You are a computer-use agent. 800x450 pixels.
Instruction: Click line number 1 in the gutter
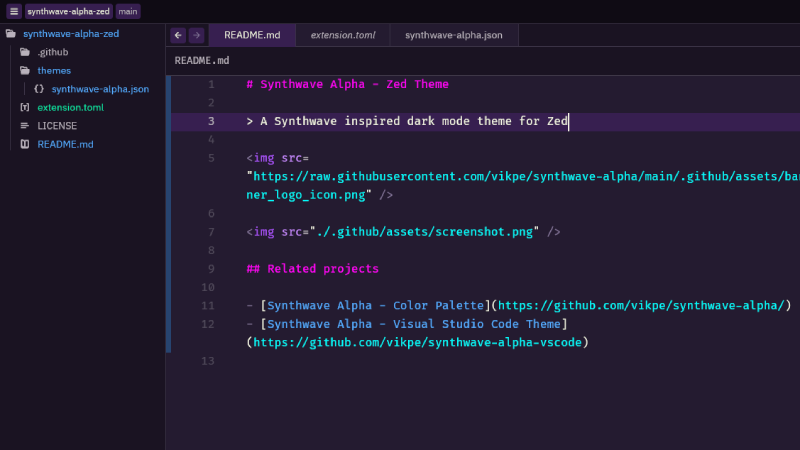pyautogui.click(x=211, y=84)
